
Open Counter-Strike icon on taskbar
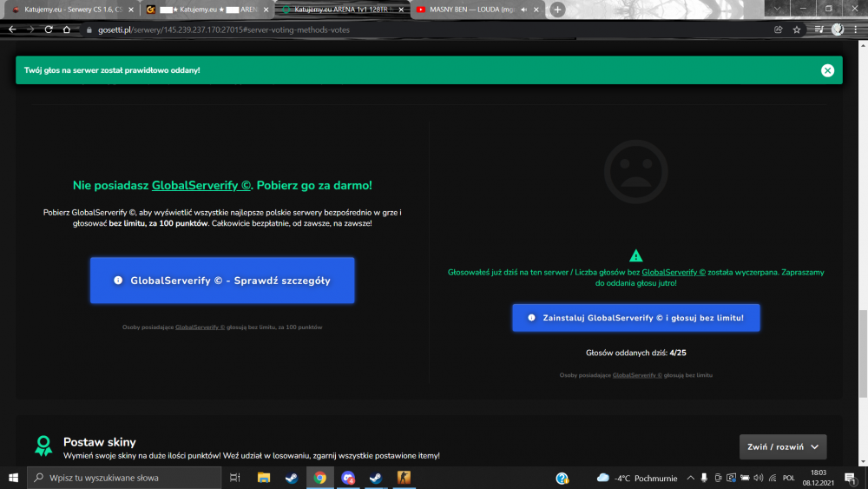(x=404, y=478)
